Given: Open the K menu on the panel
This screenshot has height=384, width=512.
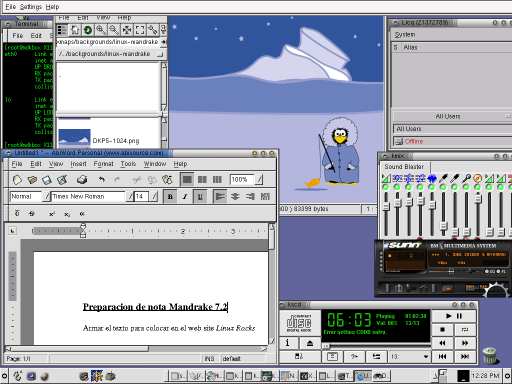Looking at the screenshot, I should [x=17, y=376].
